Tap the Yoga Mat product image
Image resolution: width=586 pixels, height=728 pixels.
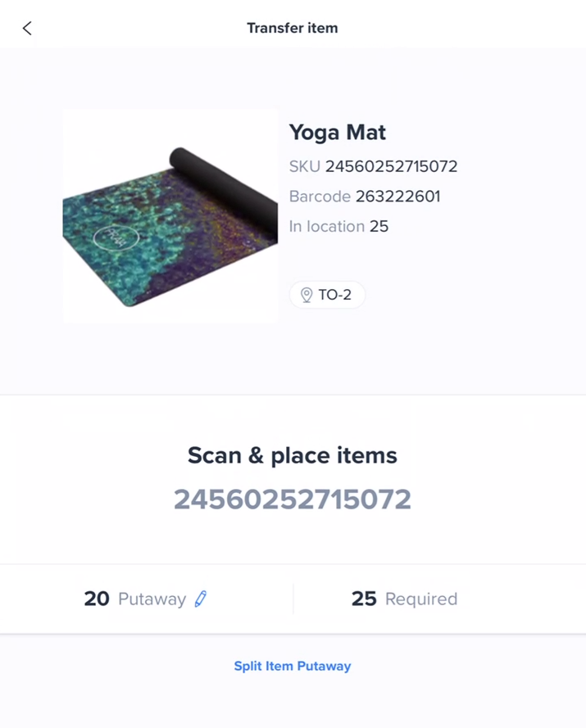[x=170, y=216]
